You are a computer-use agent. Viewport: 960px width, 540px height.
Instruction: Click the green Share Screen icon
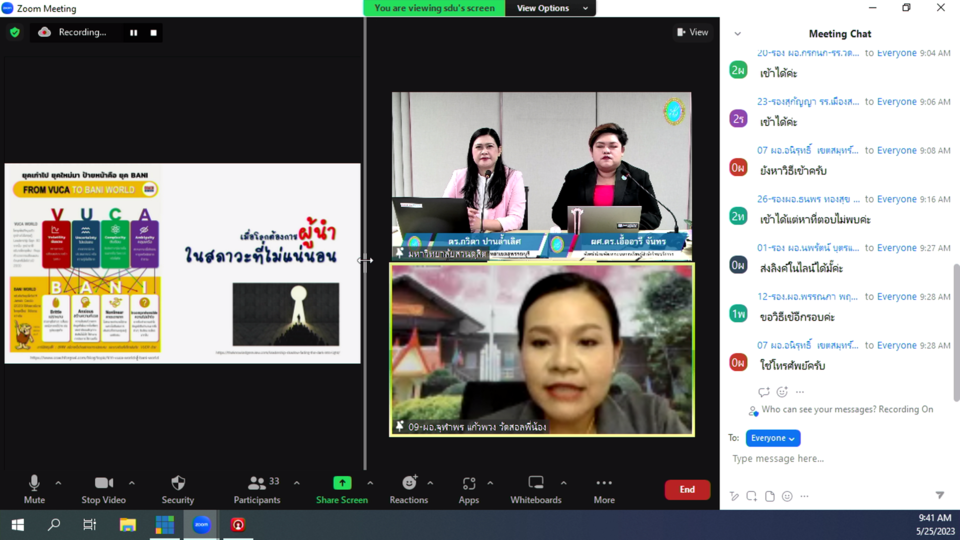(x=342, y=483)
